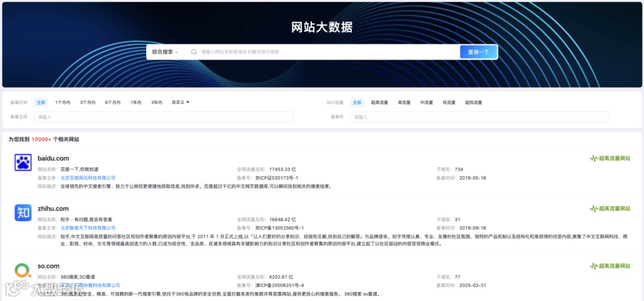Click 津ICP备20006251号-4 filing number
Screen dimensions: 644x301
coord(279,285)
